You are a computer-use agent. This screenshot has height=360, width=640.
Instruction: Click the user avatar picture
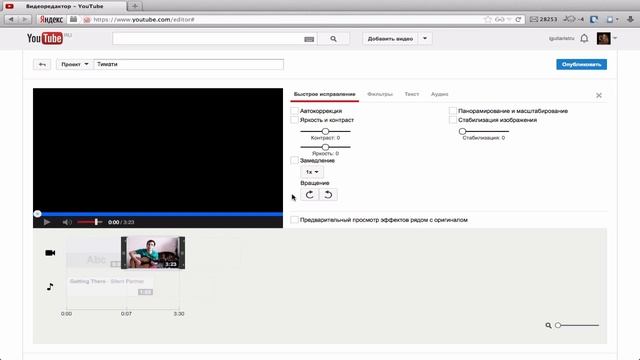click(x=603, y=38)
